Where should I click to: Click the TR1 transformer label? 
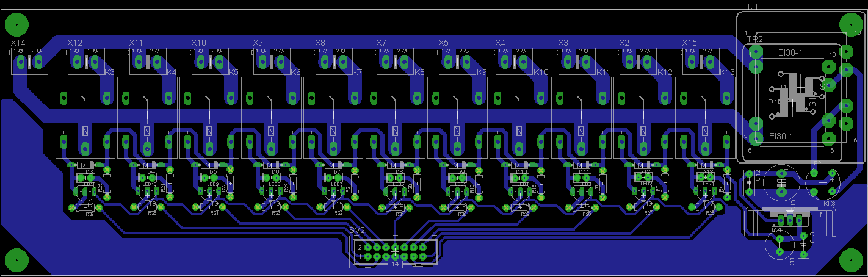(x=750, y=7)
